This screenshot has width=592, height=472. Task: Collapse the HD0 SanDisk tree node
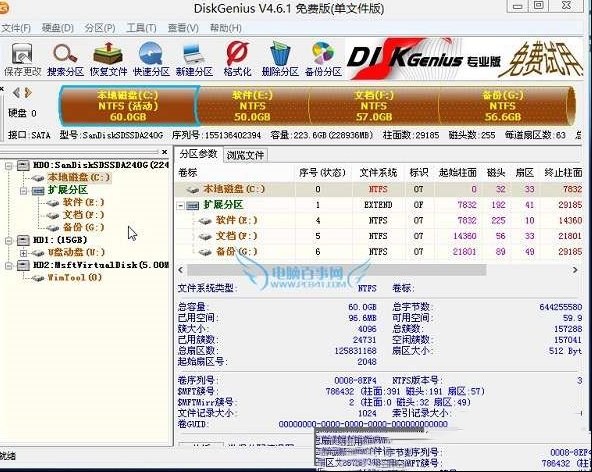click(8, 165)
